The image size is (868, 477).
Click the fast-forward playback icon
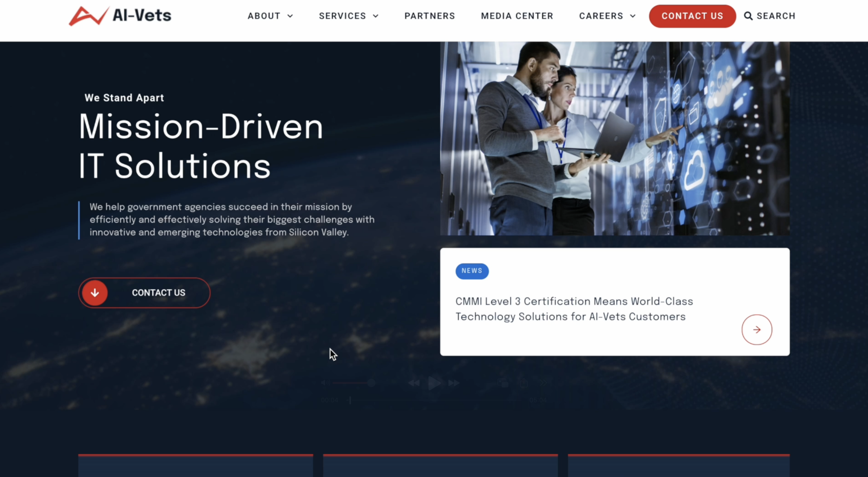coord(454,383)
